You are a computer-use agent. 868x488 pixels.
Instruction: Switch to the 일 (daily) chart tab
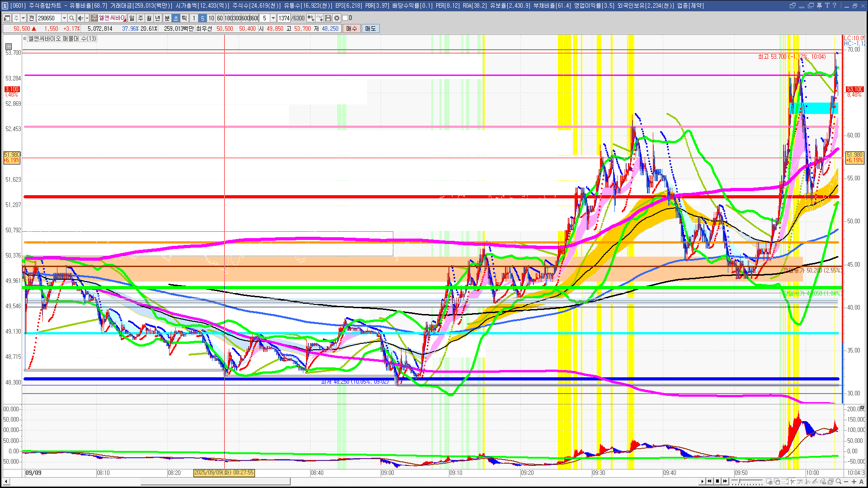coord(132,18)
